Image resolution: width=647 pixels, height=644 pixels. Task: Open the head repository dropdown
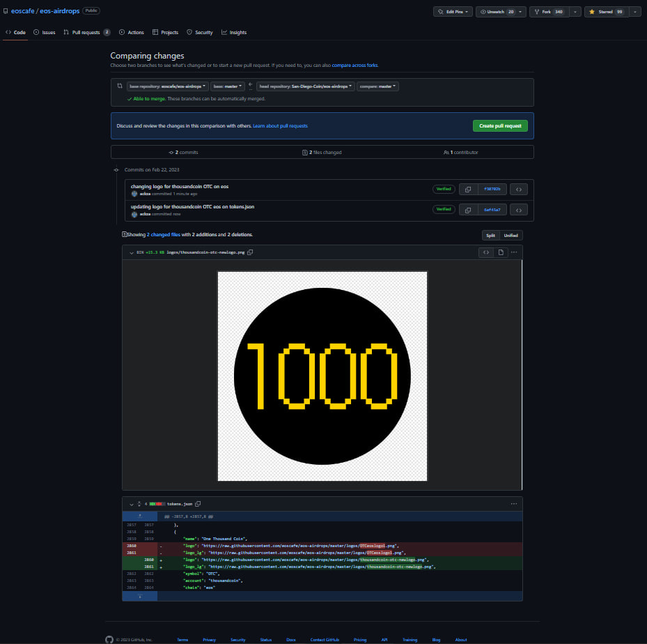pos(305,86)
